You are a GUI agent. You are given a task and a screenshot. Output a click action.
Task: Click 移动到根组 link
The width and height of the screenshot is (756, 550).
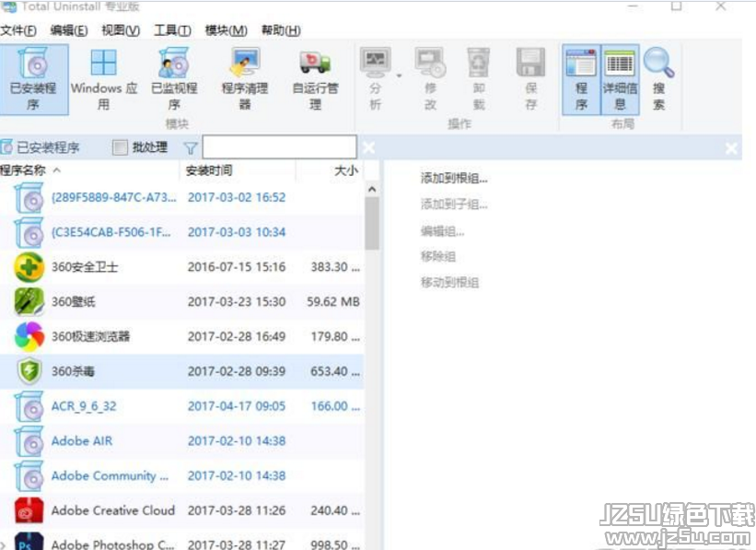(x=449, y=282)
